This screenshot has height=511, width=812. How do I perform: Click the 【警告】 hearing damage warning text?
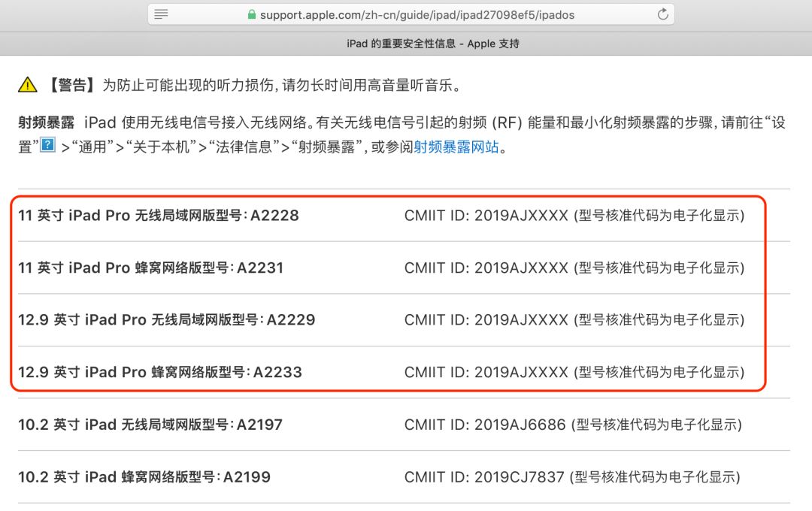(253, 85)
